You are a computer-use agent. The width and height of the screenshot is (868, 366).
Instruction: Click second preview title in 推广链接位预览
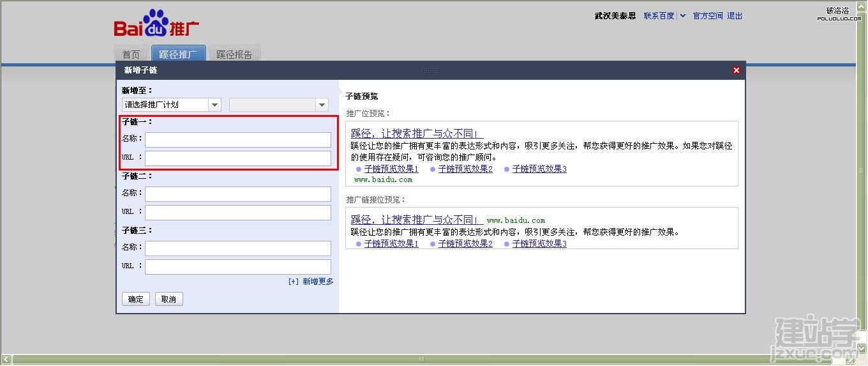(x=417, y=220)
